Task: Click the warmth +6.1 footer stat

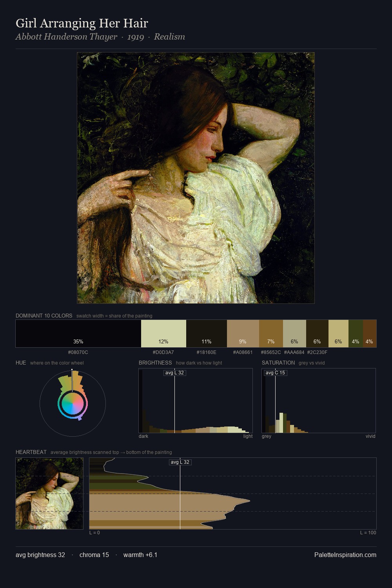Action: tap(140, 555)
